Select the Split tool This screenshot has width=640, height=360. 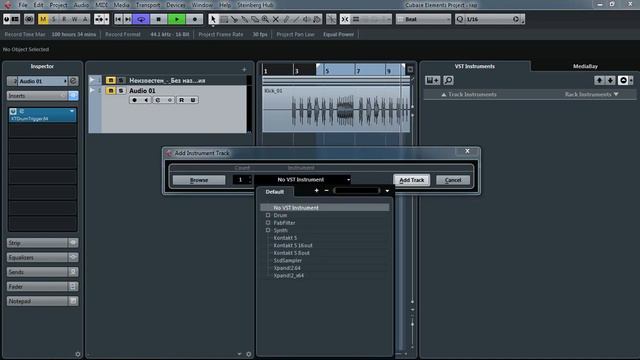[x=234, y=19]
